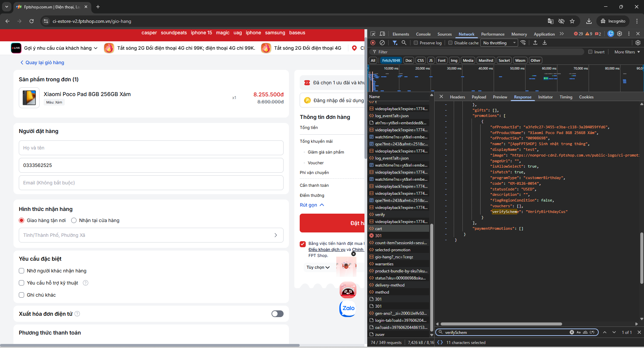Check Yêu cầu hỗ trợ kỹ thuật
This screenshot has width=644, height=348.
pos(21,283)
